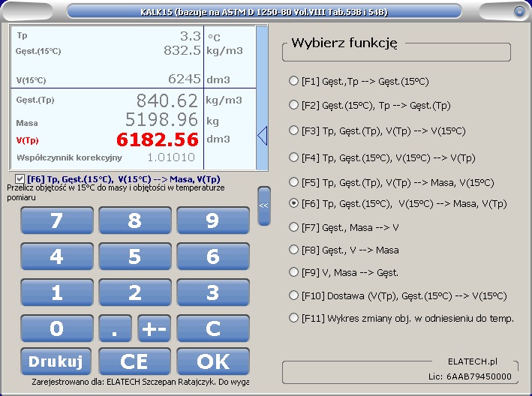Screen dimensions: 532x396
Task: Tap keypad digit 2
Action: [135, 292]
